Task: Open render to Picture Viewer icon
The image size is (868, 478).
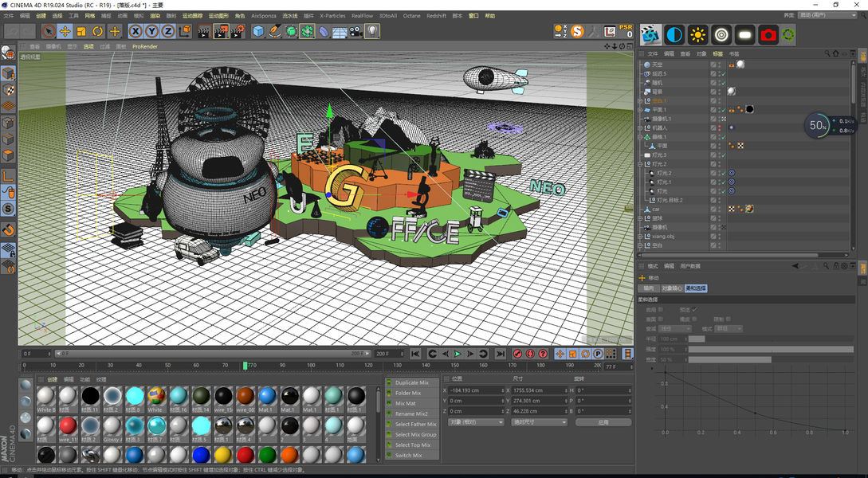Action: pos(221,31)
